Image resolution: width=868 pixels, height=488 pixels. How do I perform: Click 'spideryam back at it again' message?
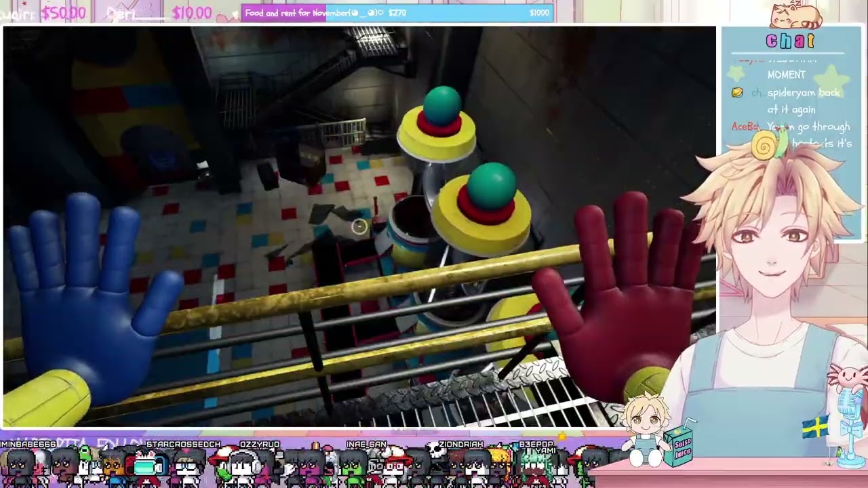[804, 100]
